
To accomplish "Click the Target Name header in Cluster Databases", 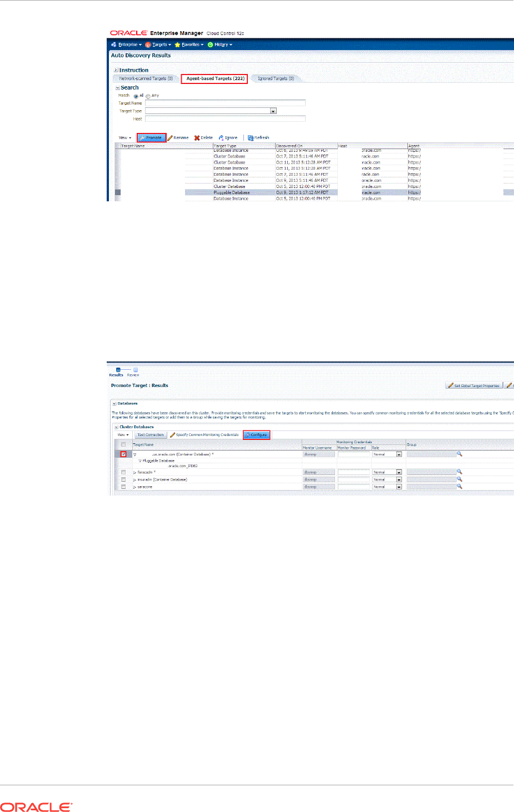I will pyautogui.click(x=143, y=444).
